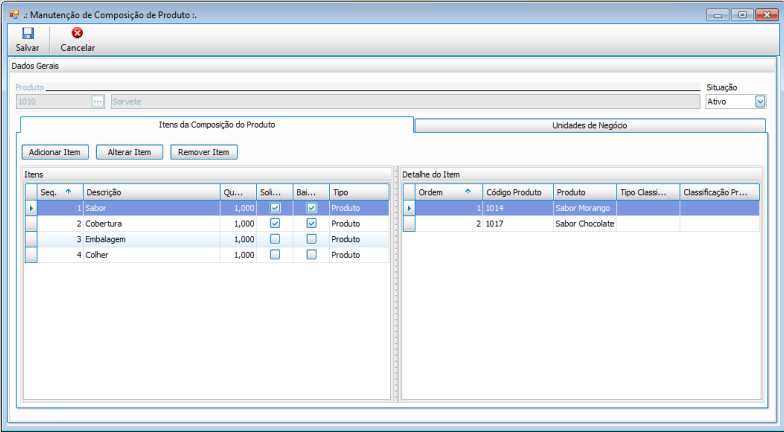Enable Soli... checkbox for Colher
Viewport: 784px width, 432px height.
click(x=275, y=254)
